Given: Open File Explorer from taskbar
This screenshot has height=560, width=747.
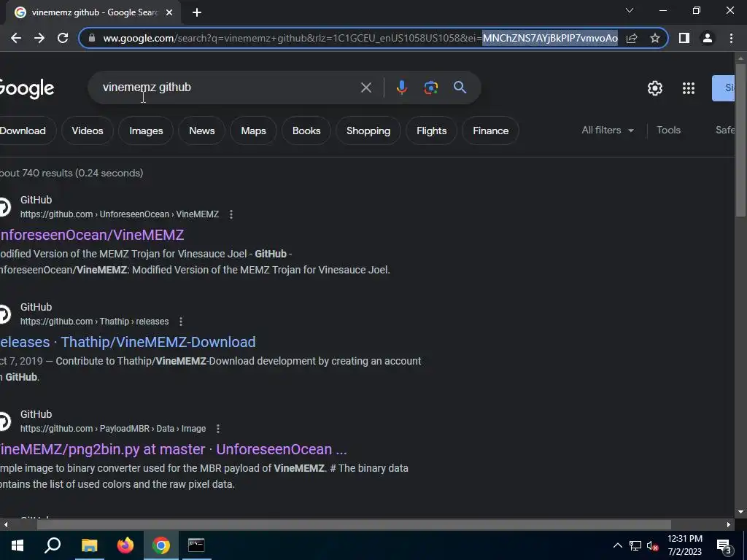Looking at the screenshot, I should tap(89, 545).
